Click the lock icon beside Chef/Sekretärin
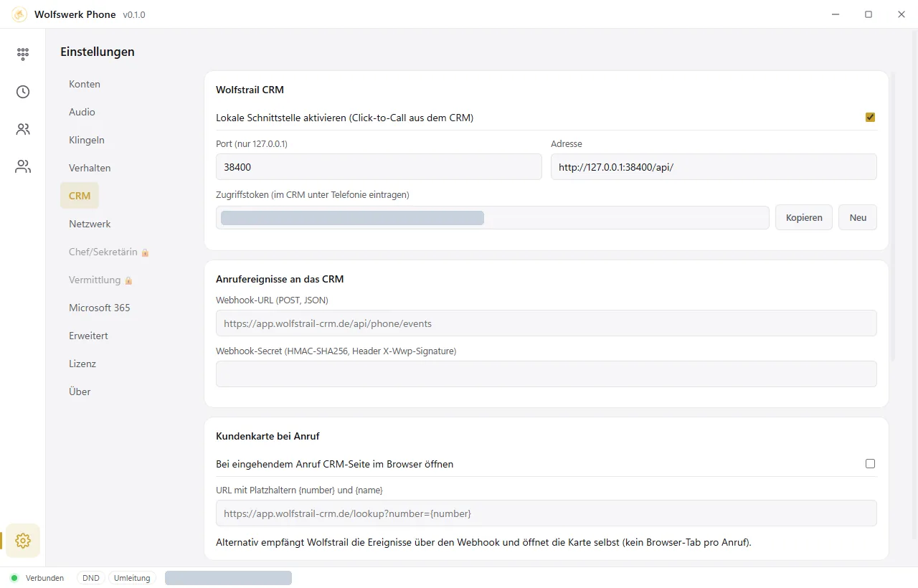 (145, 252)
